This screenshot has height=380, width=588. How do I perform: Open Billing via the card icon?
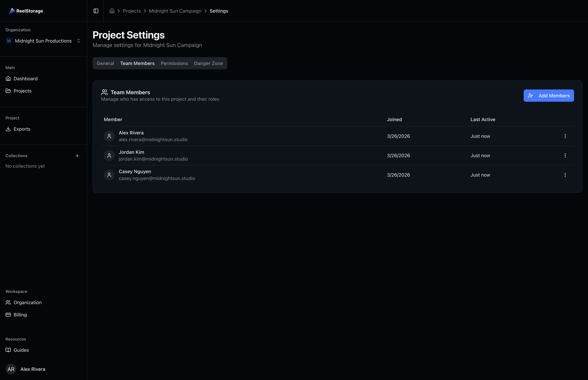pyautogui.click(x=8, y=315)
